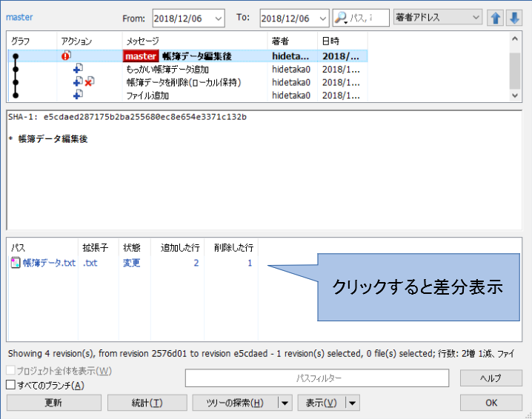This screenshot has height=419, width=532.
Task: Open the 著者アドレス filter dropdown
Action: point(476,17)
